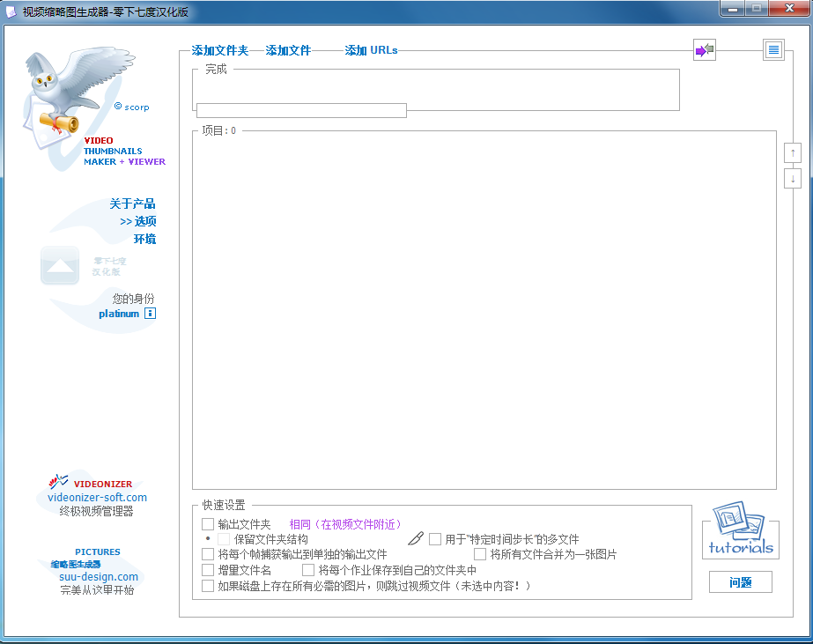This screenshot has height=644, width=813.
Task: Open the 添加文件夹 tab
Action: point(220,50)
